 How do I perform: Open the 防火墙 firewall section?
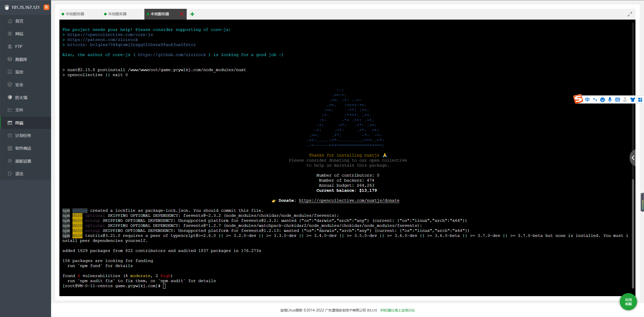pyautogui.click(x=21, y=97)
